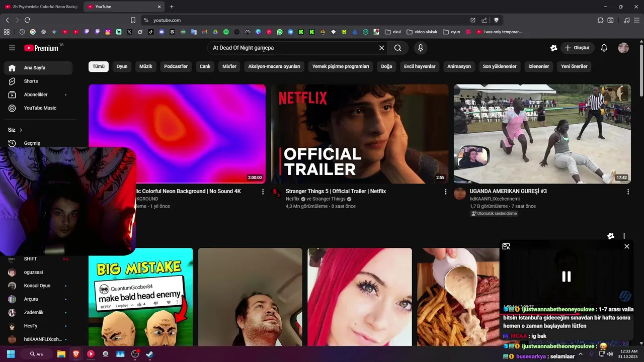Viewport: 644px width, 362px height.
Task: Open the Oluştur create menu
Action: tap(577, 48)
